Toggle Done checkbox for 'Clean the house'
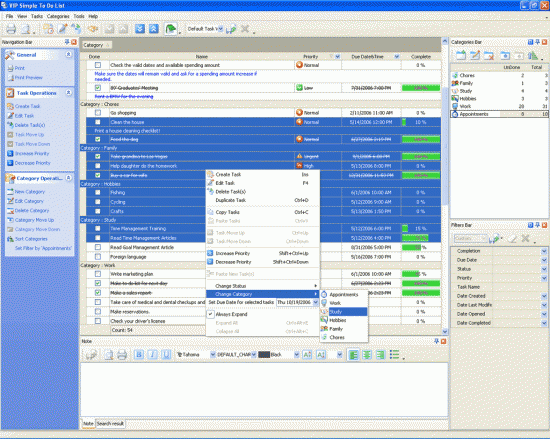This screenshot has height=439, width=550. [98, 122]
